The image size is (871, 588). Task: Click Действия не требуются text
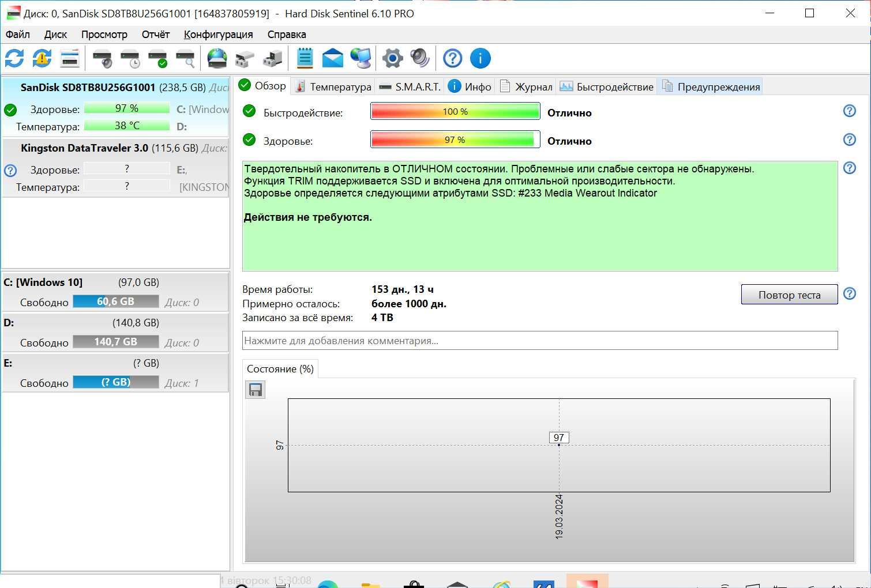(308, 217)
